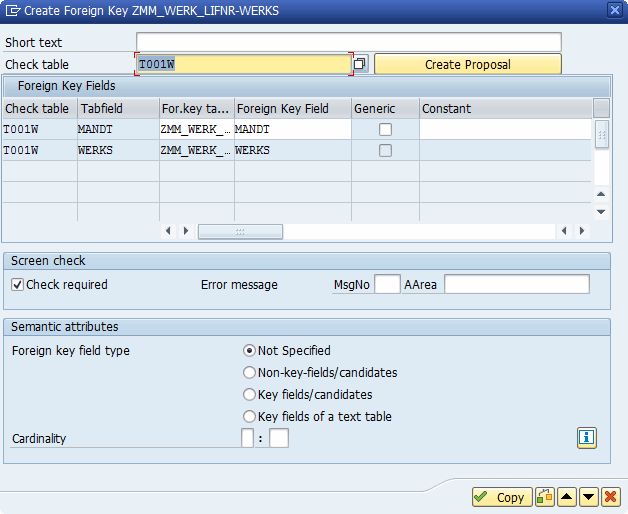Click the Constant column header

[505, 109]
